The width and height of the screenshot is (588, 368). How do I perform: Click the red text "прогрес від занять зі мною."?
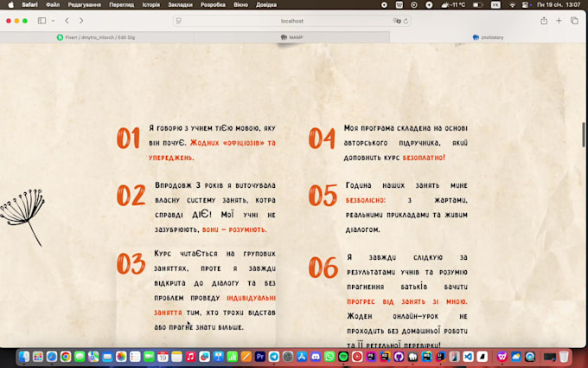click(407, 301)
